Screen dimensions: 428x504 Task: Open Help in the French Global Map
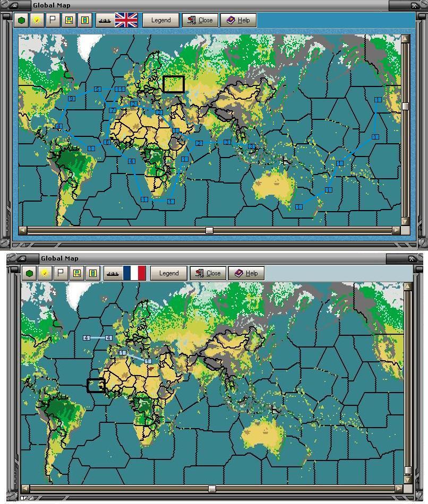246,273
